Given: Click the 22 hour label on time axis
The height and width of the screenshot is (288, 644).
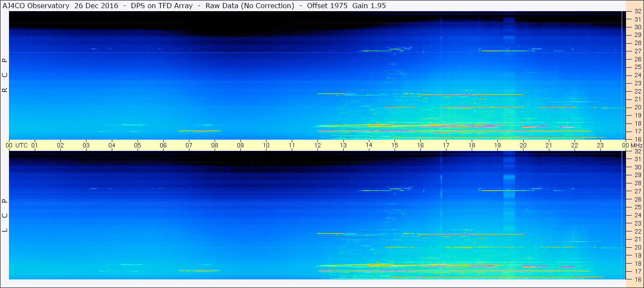Looking at the screenshot, I should point(575,145).
